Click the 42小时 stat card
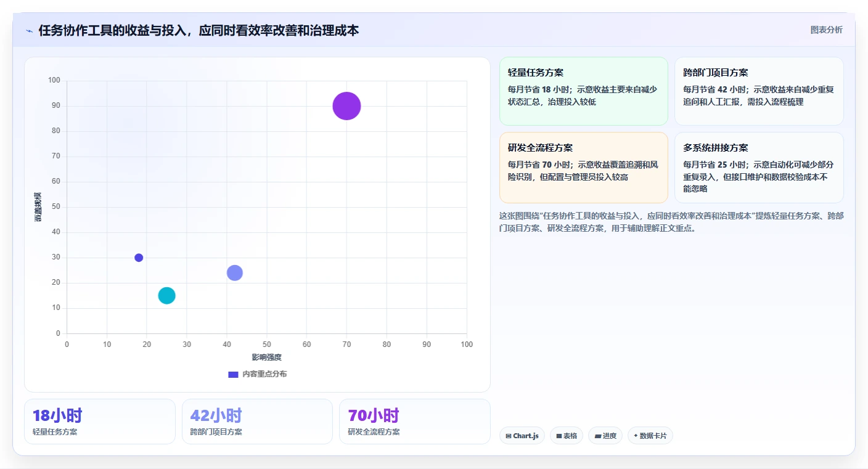 point(257,422)
